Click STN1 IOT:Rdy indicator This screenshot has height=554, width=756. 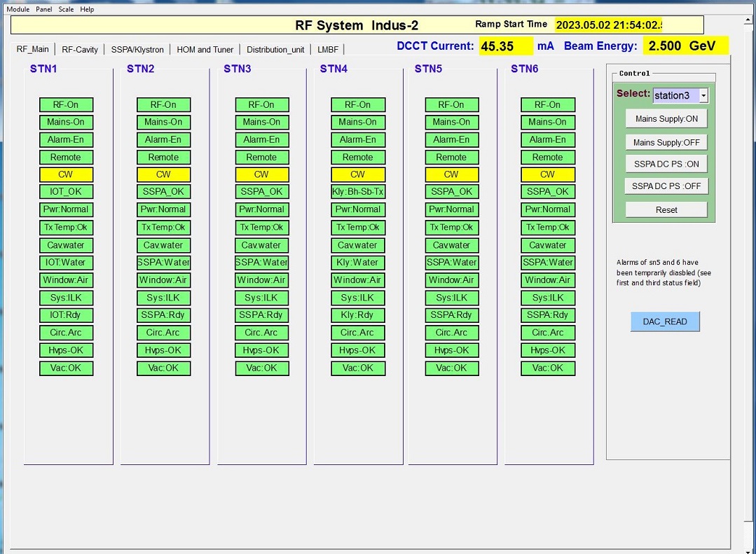tap(66, 315)
